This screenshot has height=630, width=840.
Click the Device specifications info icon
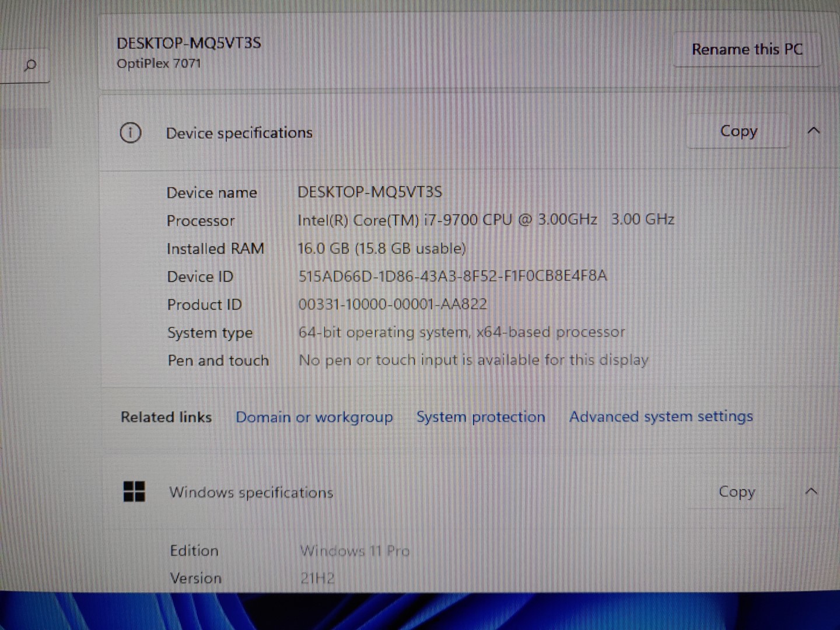pyautogui.click(x=130, y=133)
